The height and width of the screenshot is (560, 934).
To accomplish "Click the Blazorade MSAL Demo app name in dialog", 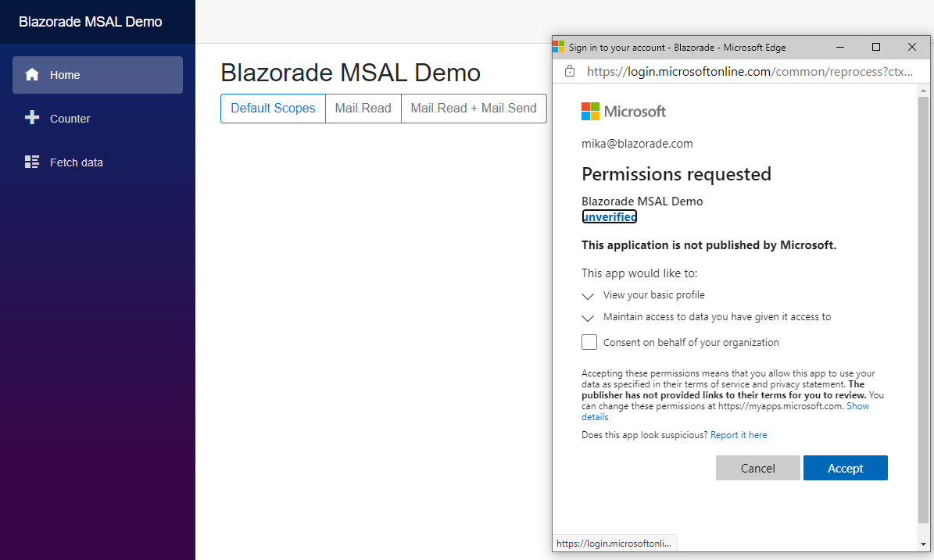I will (x=642, y=202).
